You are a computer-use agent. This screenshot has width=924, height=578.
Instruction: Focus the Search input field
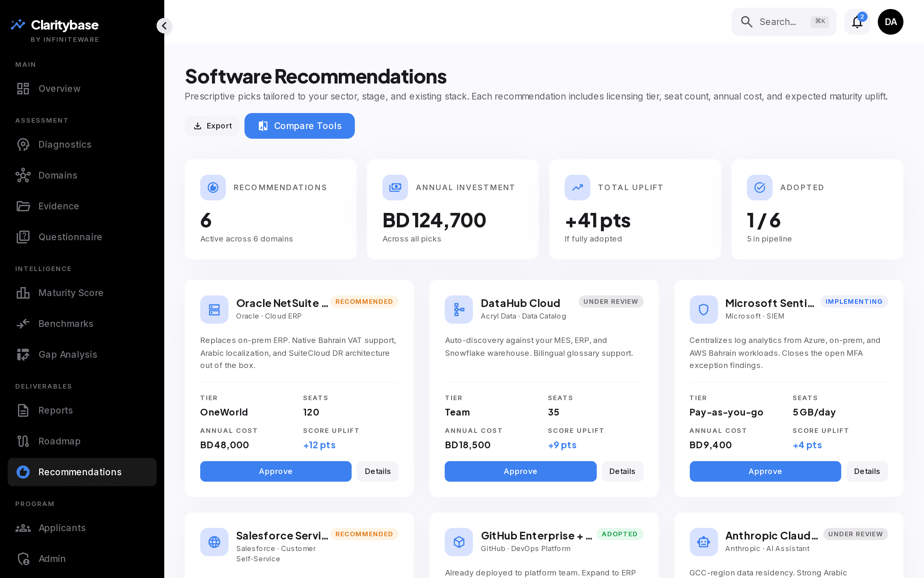coord(783,22)
